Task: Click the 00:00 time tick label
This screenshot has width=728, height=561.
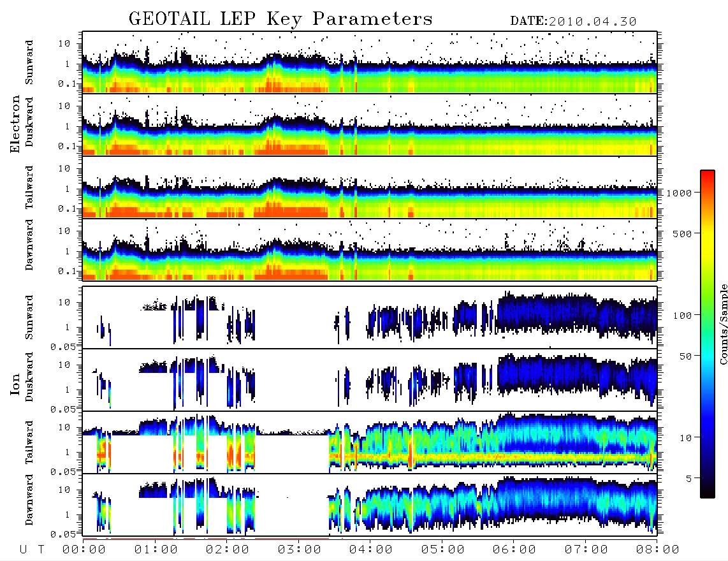Action: (x=84, y=550)
